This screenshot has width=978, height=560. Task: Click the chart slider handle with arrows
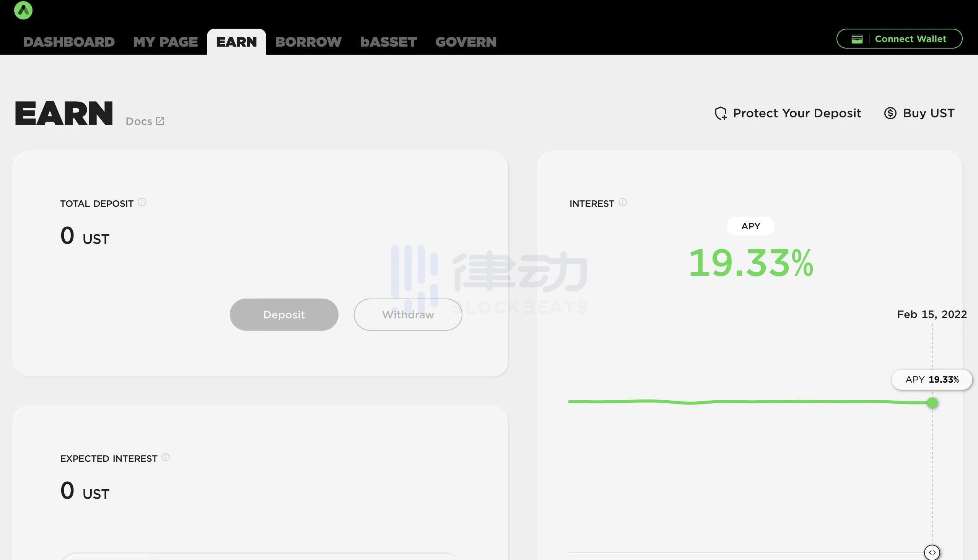pos(932,552)
